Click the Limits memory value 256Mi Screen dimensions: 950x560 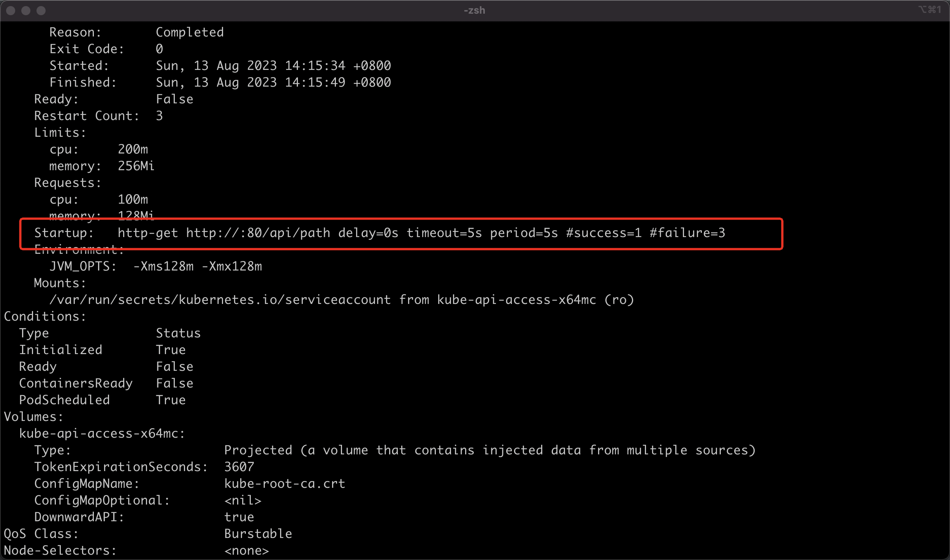tap(136, 166)
